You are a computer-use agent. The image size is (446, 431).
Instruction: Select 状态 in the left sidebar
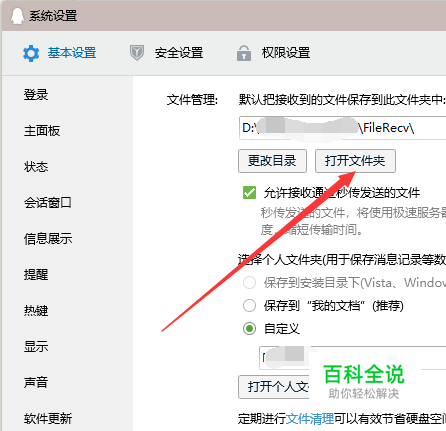(x=36, y=167)
